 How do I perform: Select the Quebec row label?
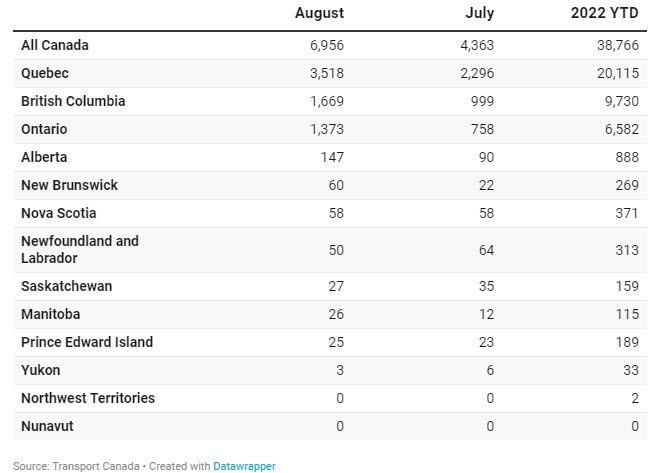(45, 74)
